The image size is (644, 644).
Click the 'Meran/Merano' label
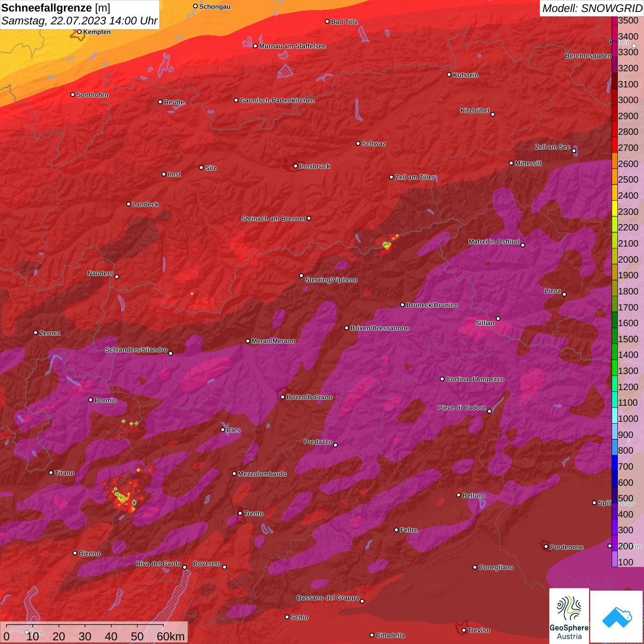[x=273, y=341]
